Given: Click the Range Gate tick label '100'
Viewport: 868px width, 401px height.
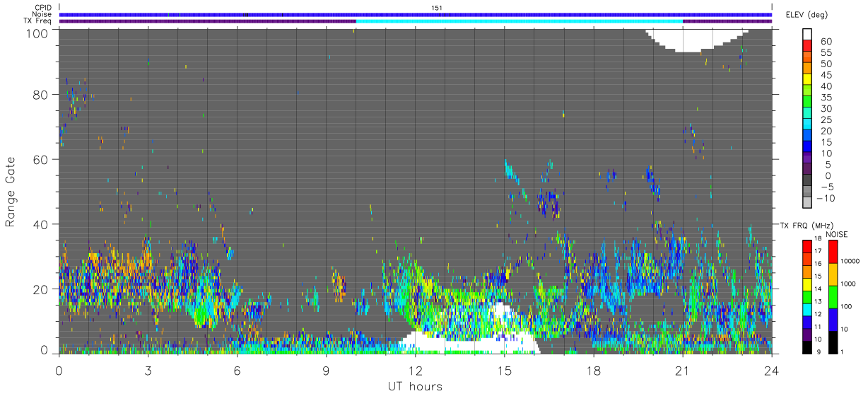Looking at the screenshot, I should click(38, 33).
